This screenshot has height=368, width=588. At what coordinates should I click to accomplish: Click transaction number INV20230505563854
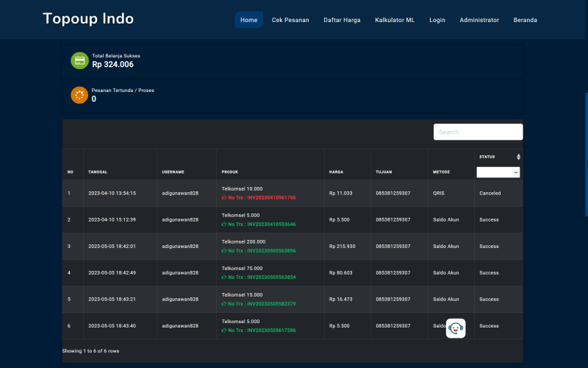[x=271, y=277]
